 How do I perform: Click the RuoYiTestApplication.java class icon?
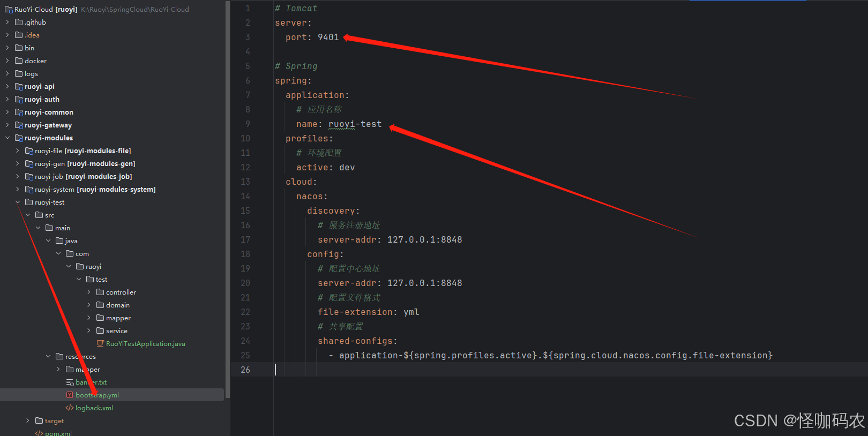coord(100,343)
